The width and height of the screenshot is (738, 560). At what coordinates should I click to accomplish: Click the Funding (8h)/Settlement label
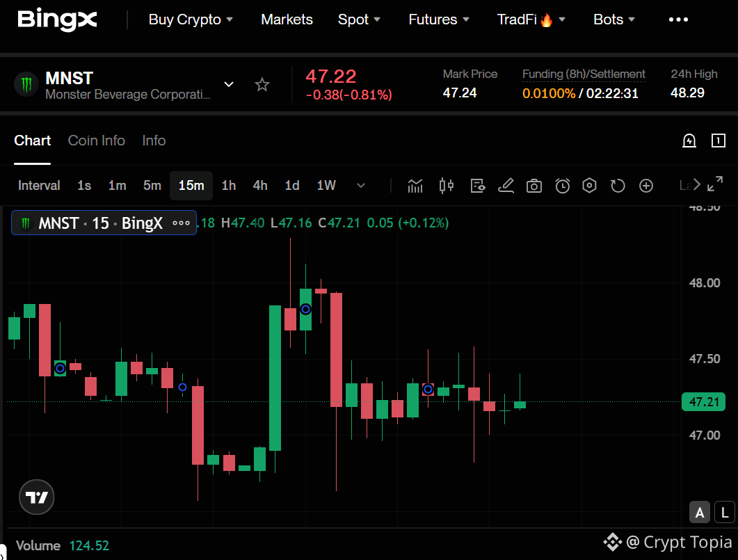[584, 74]
